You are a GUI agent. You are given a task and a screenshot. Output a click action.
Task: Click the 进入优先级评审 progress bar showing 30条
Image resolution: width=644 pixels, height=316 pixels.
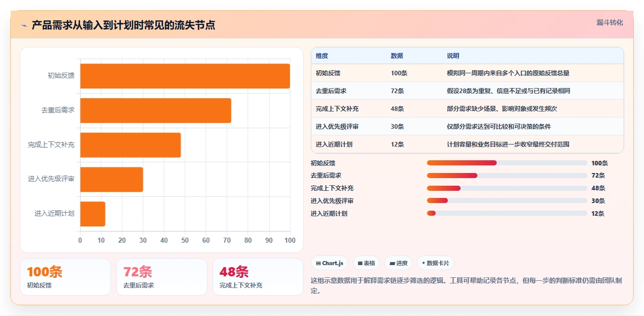coord(507,201)
